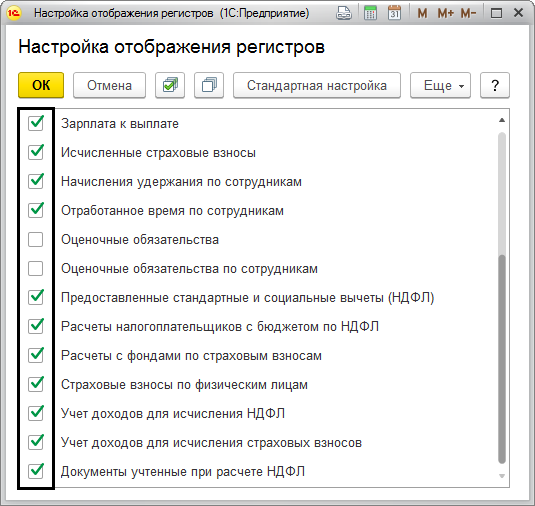Confirm settings with the OK button

click(x=41, y=85)
